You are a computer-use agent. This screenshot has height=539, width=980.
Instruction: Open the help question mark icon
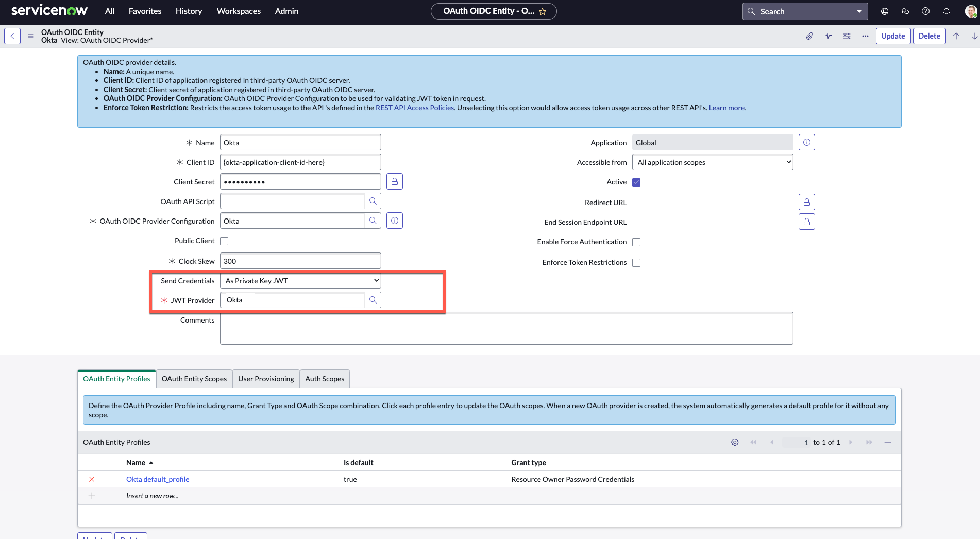point(926,11)
